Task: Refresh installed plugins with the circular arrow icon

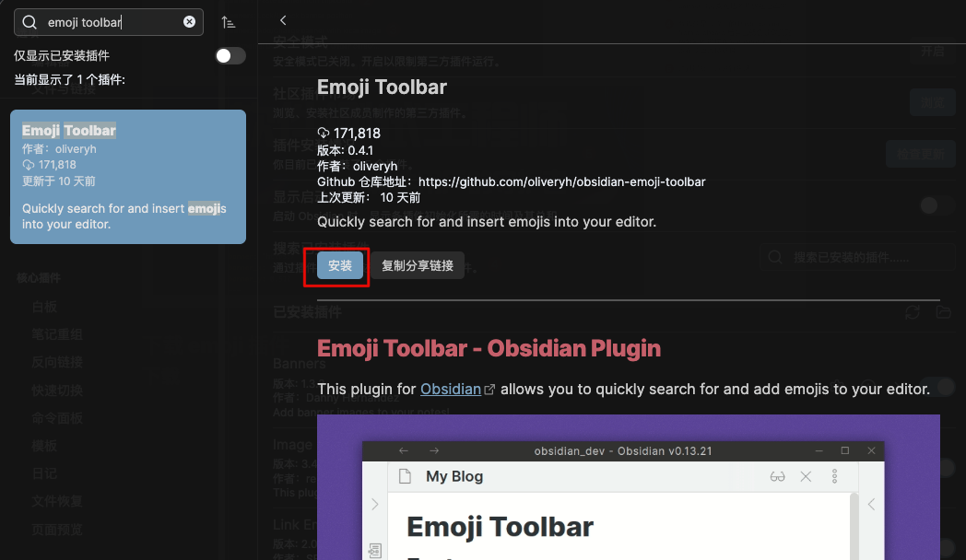Action: click(913, 313)
